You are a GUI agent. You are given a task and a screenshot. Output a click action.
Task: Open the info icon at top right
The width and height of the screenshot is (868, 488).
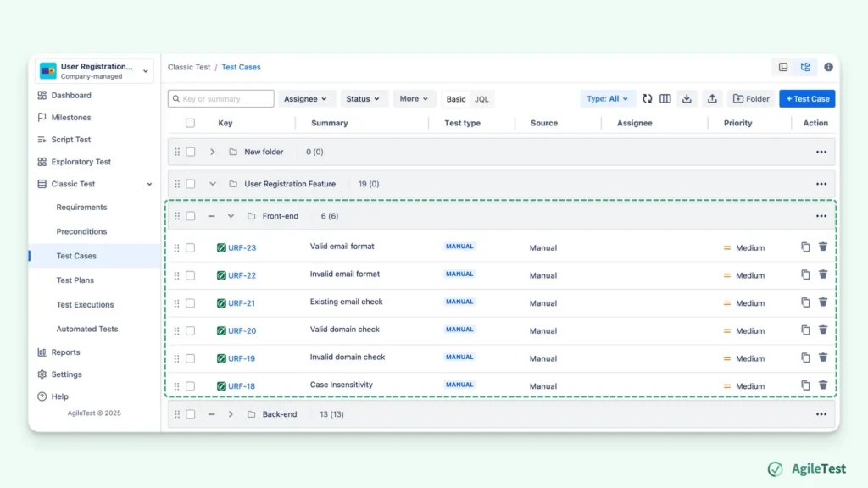[x=829, y=67]
